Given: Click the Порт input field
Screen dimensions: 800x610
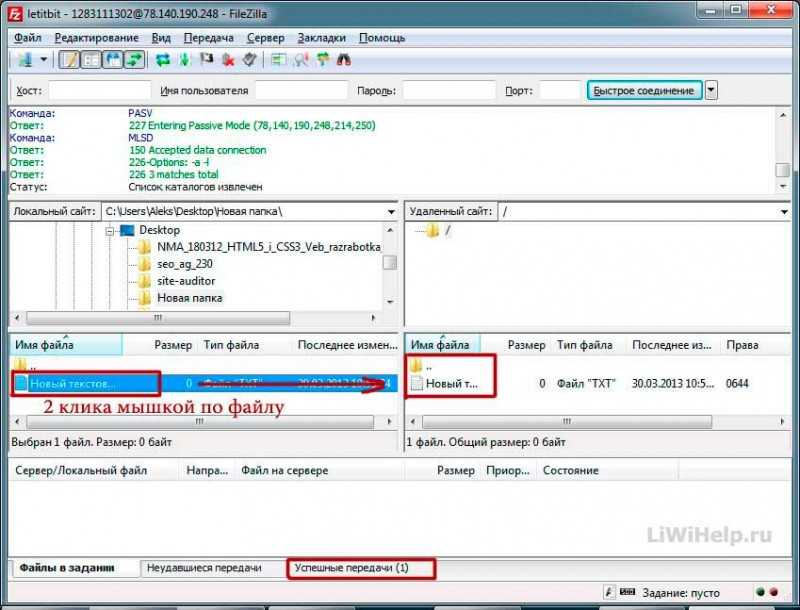Looking at the screenshot, I should [x=560, y=91].
